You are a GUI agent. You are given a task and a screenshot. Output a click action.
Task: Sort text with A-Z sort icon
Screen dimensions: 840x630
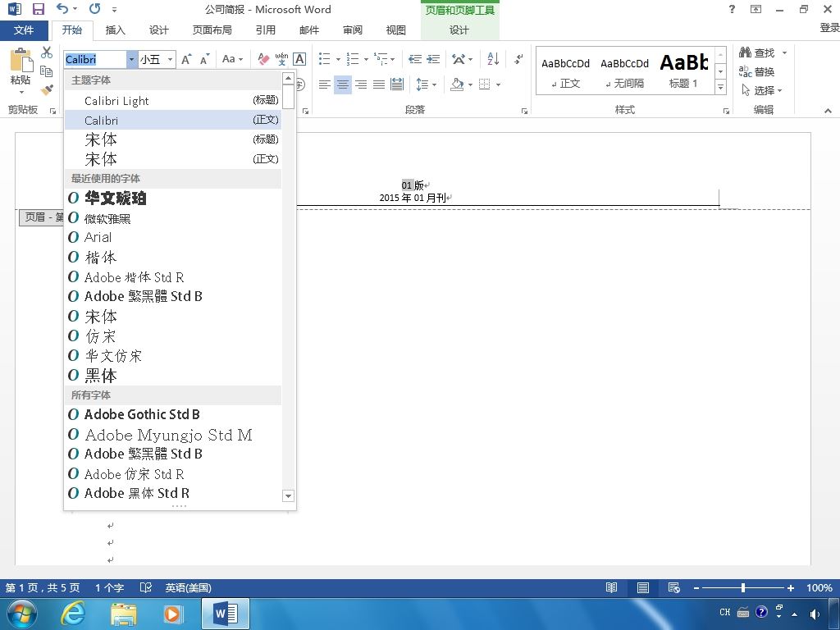(493, 58)
